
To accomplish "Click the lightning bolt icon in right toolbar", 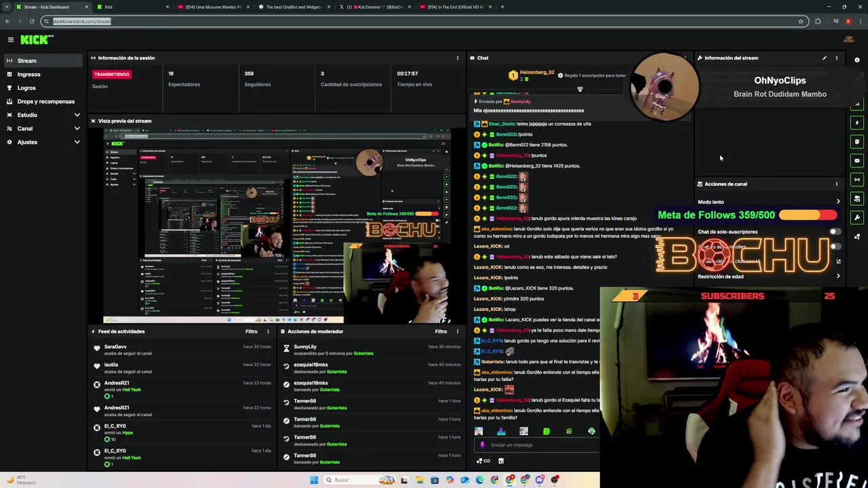I will [857, 123].
